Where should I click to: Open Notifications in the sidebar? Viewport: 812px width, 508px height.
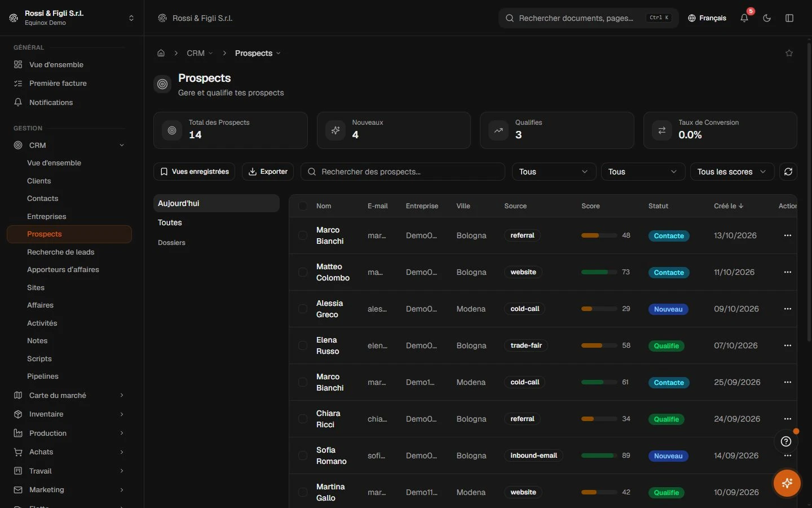pos(69,102)
